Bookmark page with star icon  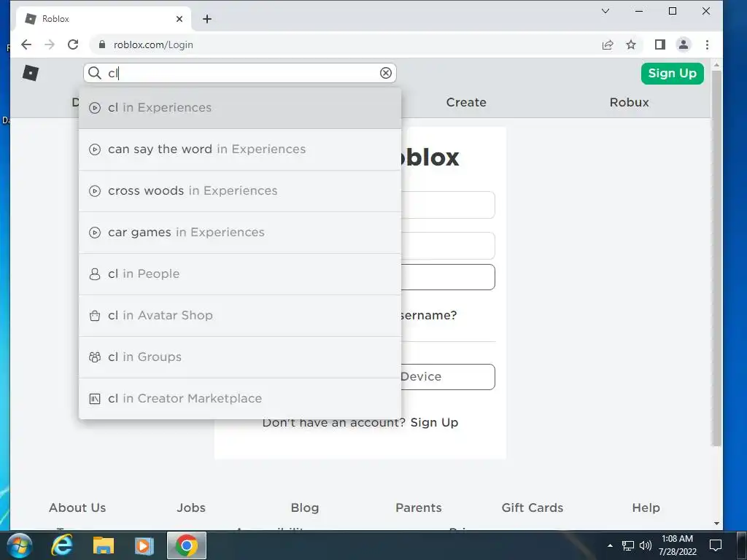click(631, 44)
